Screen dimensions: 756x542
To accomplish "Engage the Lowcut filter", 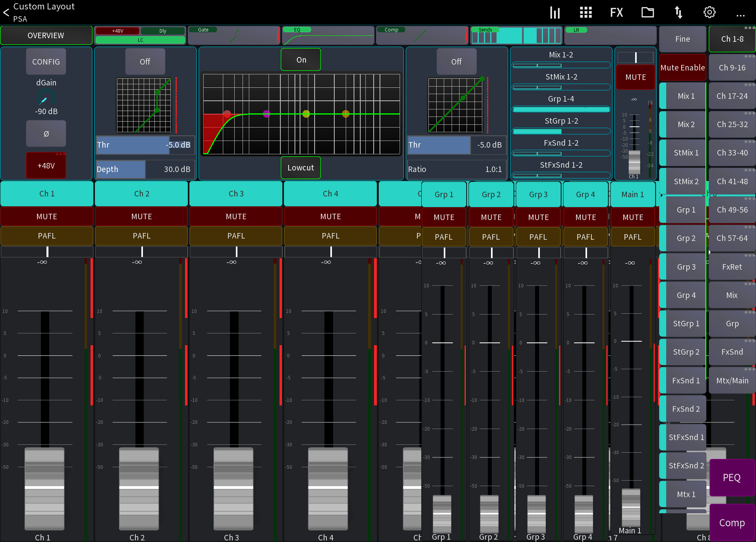I will click(x=300, y=168).
